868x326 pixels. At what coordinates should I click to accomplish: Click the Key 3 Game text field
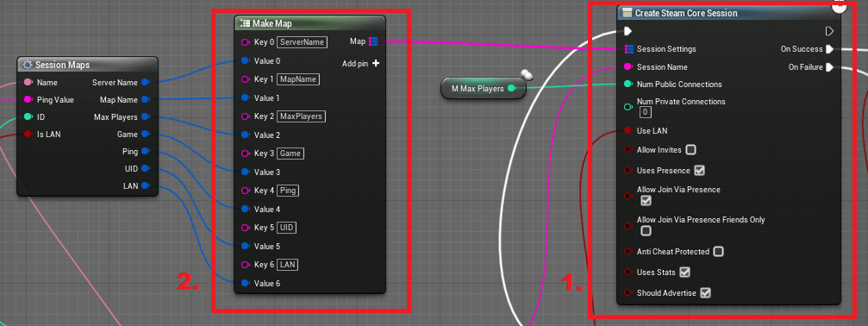click(291, 154)
